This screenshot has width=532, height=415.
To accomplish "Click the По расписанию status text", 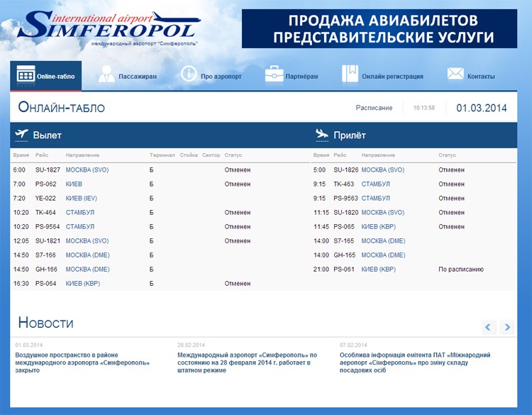I will coord(461,270).
